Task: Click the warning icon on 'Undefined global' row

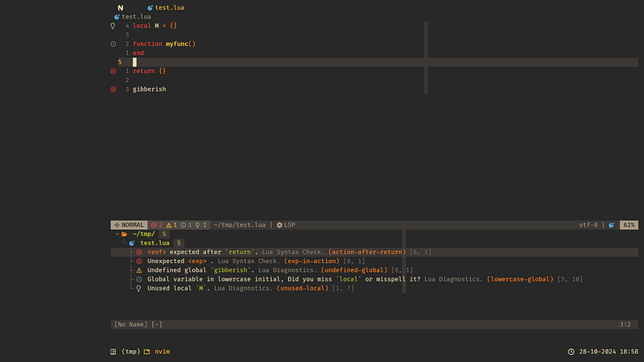Action: click(x=139, y=270)
